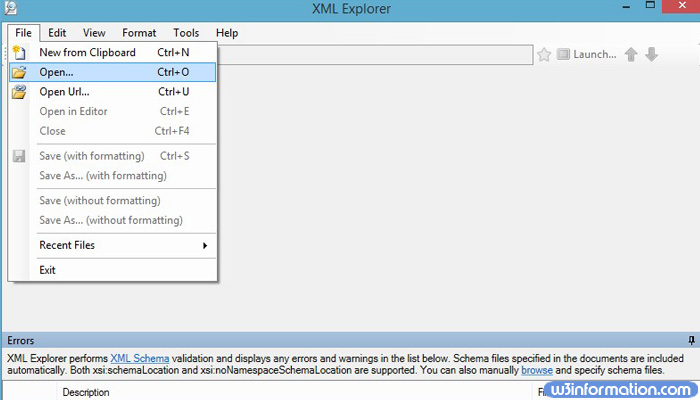Image resolution: width=700 pixels, height=400 pixels.
Task: Open the Tools menu
Action: point(186,33)
